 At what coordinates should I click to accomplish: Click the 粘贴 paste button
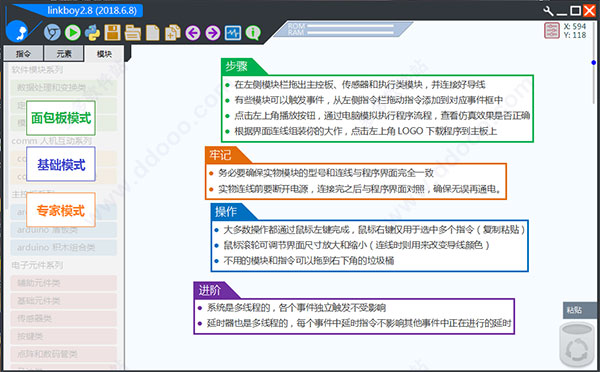pyautogui.click(x=579, y=310)
